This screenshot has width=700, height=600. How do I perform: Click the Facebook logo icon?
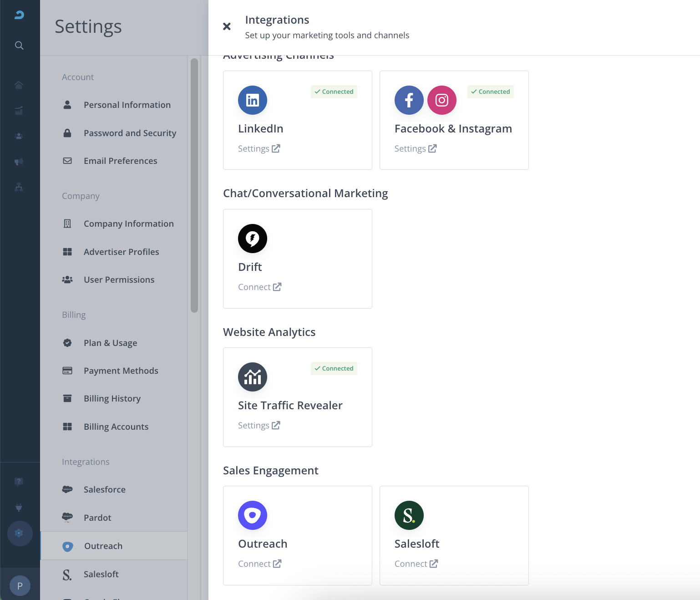[x=409, y=100]
